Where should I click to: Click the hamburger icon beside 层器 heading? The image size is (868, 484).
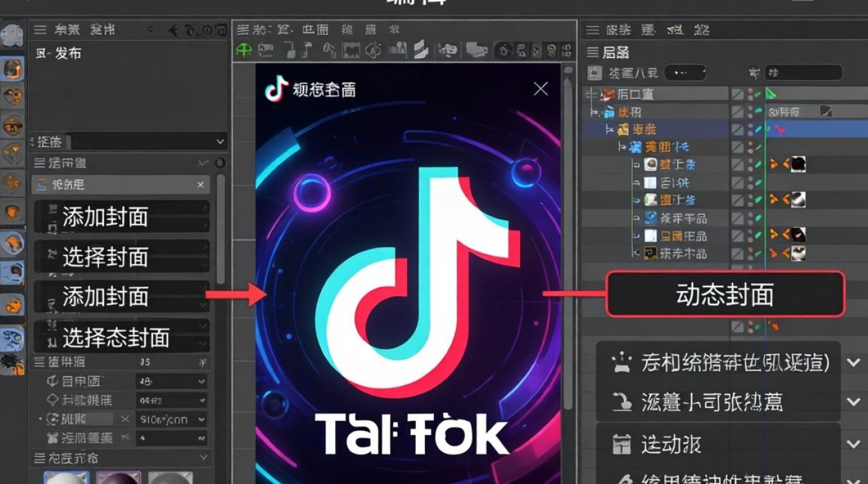592,52
